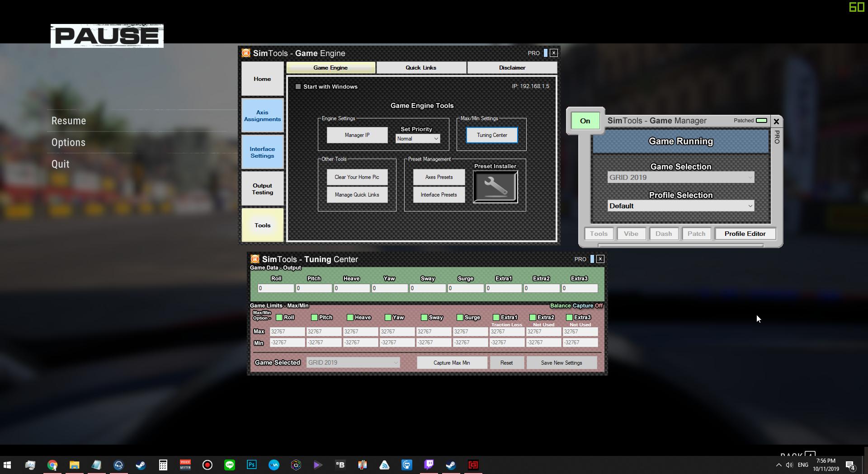Click the Game Manager Patched status indicator
868x474 pixels.
[761, 120]
